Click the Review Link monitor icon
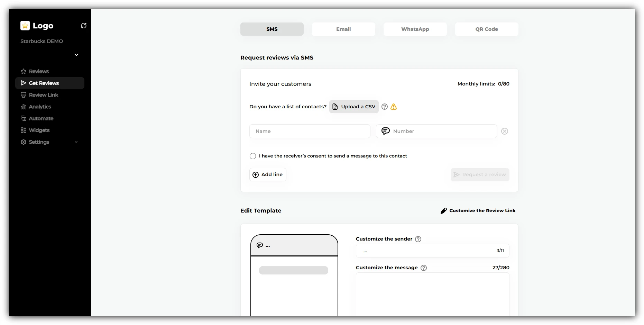 pos(24,95)
